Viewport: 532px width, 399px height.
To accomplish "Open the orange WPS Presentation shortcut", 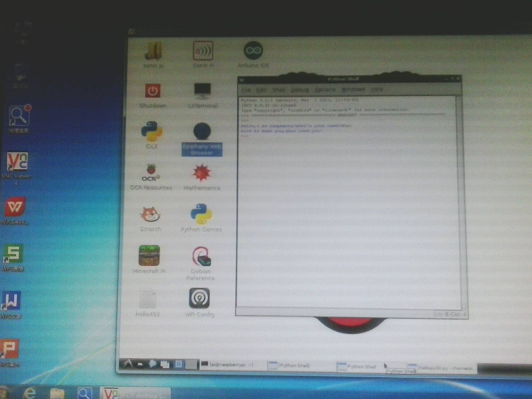I will point(9,349).
